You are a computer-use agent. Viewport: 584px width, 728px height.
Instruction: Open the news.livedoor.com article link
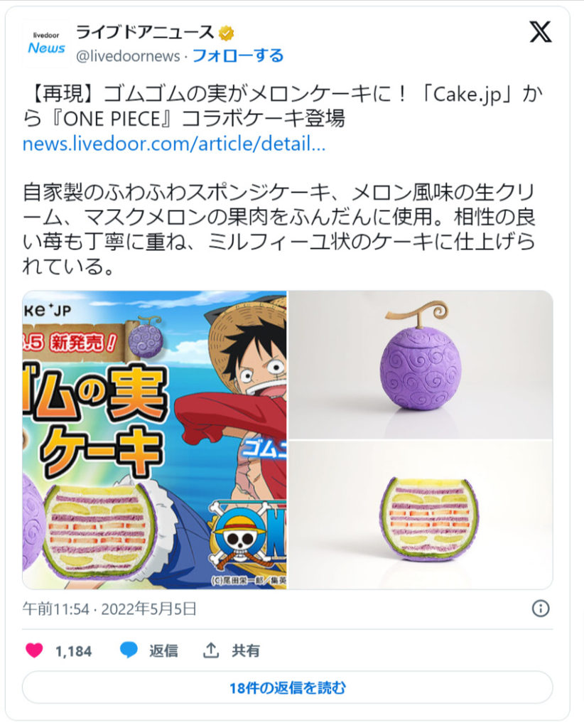tap(174, 144)
